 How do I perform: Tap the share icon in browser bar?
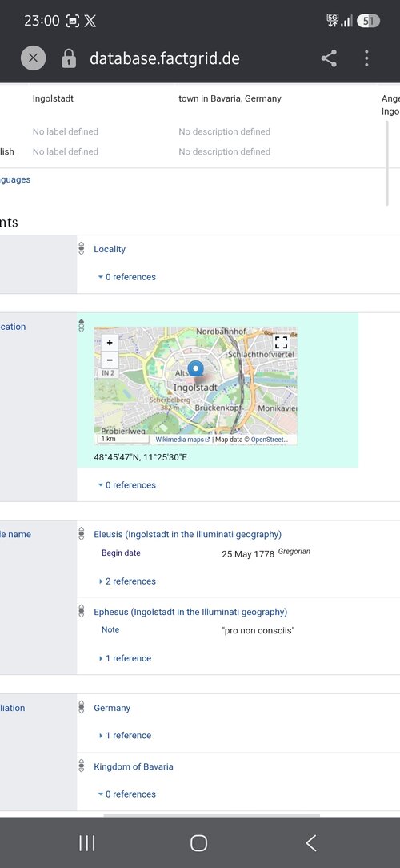pyautogui.click(x=329, y=58)
